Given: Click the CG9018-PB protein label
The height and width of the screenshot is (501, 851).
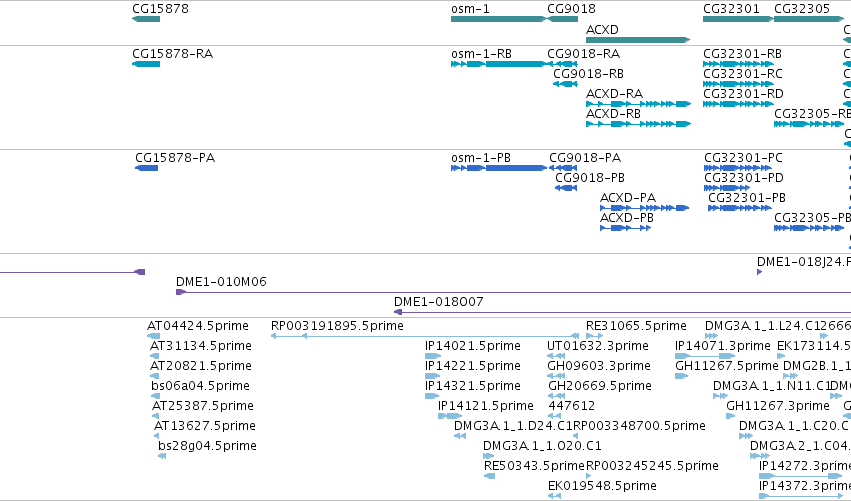Looking at the screenshot, I should coord(589,178).
